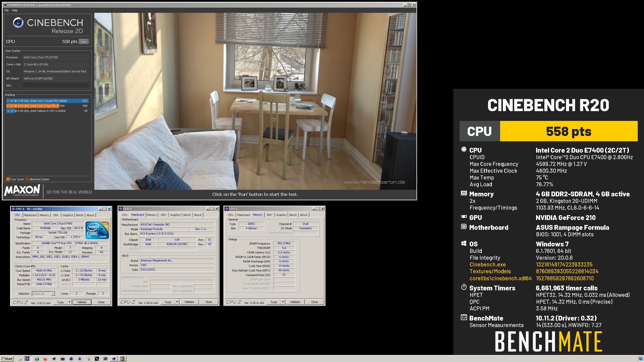Click show desktop icon at taskbar right

(641, 359)
